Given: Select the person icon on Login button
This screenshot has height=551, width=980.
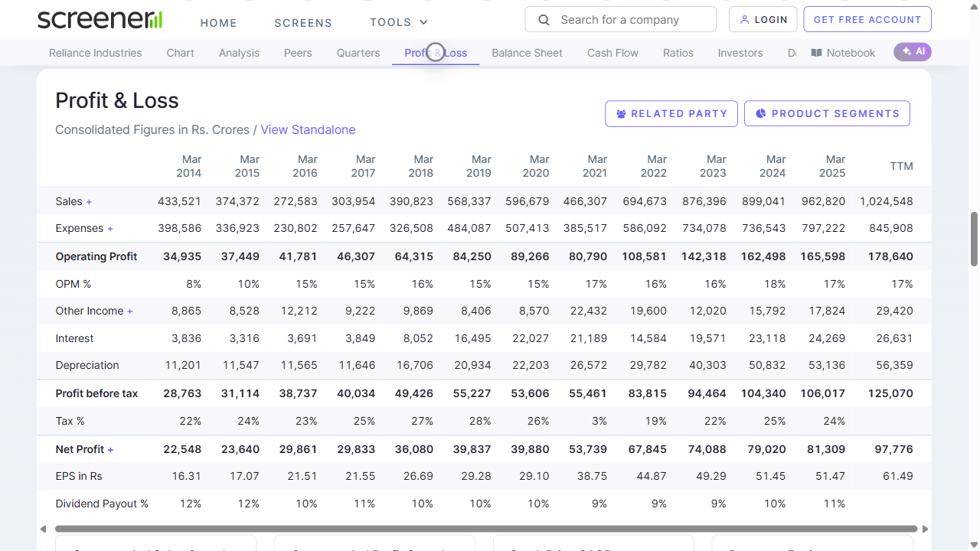Looking at the screenshot, I should (744, 20).
